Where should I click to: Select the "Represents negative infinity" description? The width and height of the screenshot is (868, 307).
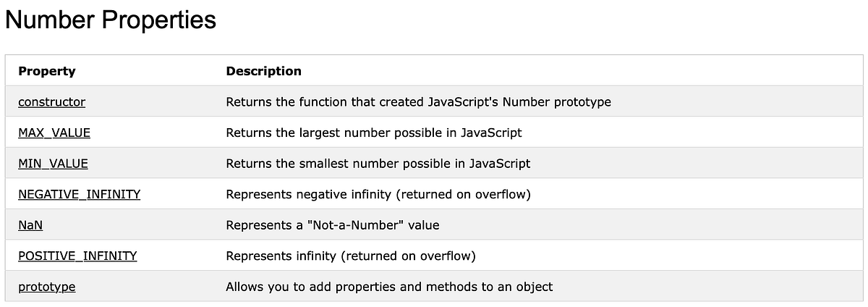click(379, 194)
